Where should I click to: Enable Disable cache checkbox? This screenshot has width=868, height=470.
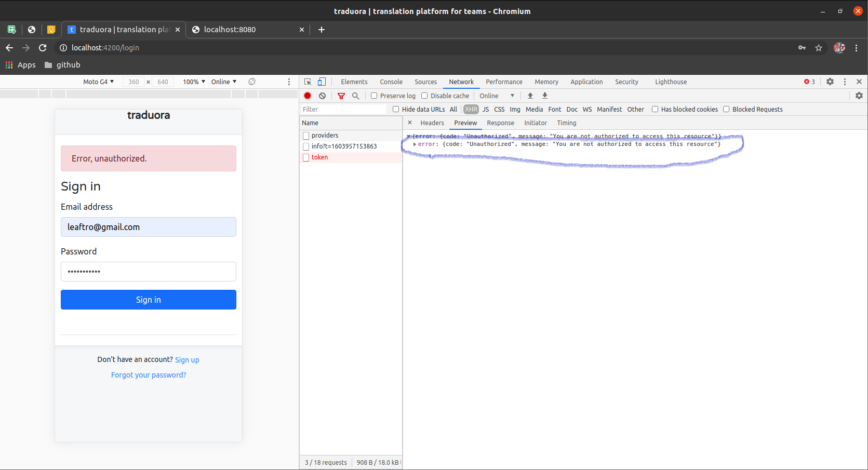click(424, 96)
